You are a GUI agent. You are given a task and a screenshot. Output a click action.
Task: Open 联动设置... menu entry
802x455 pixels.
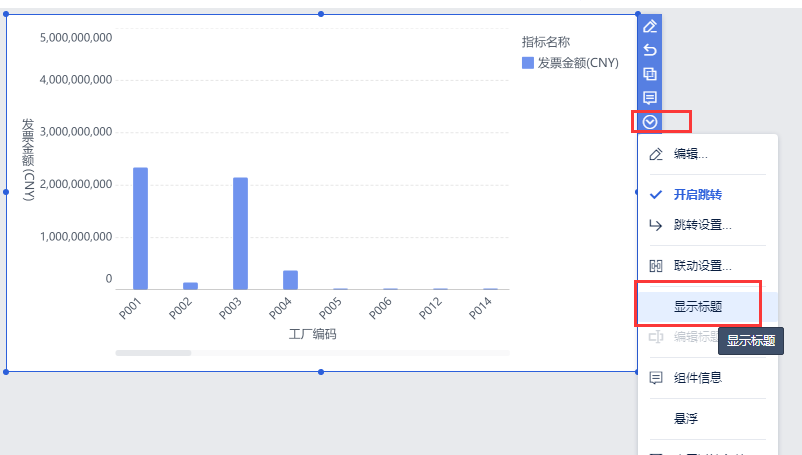click(x=702, y=266)
